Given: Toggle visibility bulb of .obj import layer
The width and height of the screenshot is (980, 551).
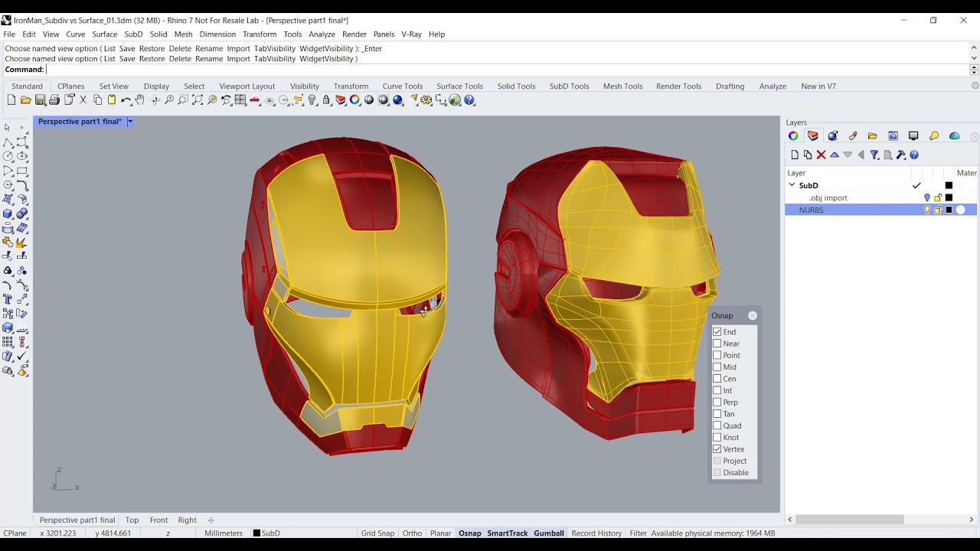Looking at the screenshot, I should point(926,198).
